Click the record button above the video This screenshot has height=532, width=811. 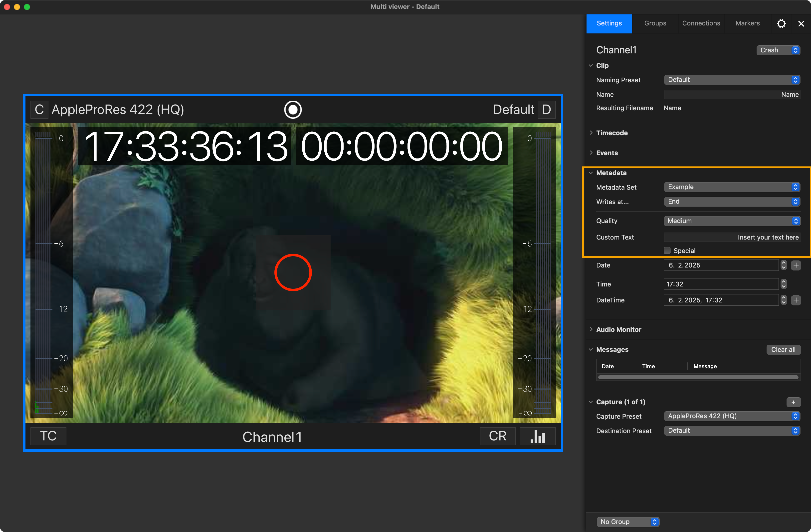(x=293, y=110)
